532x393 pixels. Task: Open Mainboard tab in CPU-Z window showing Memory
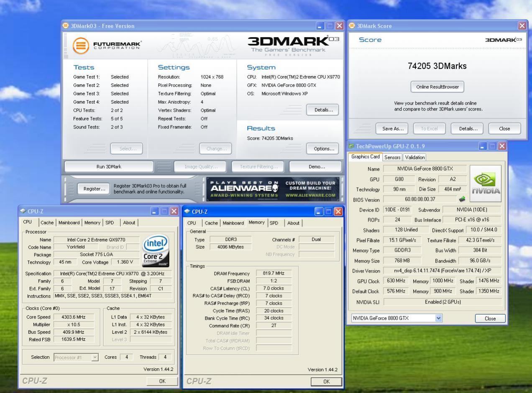click(233, 223)
